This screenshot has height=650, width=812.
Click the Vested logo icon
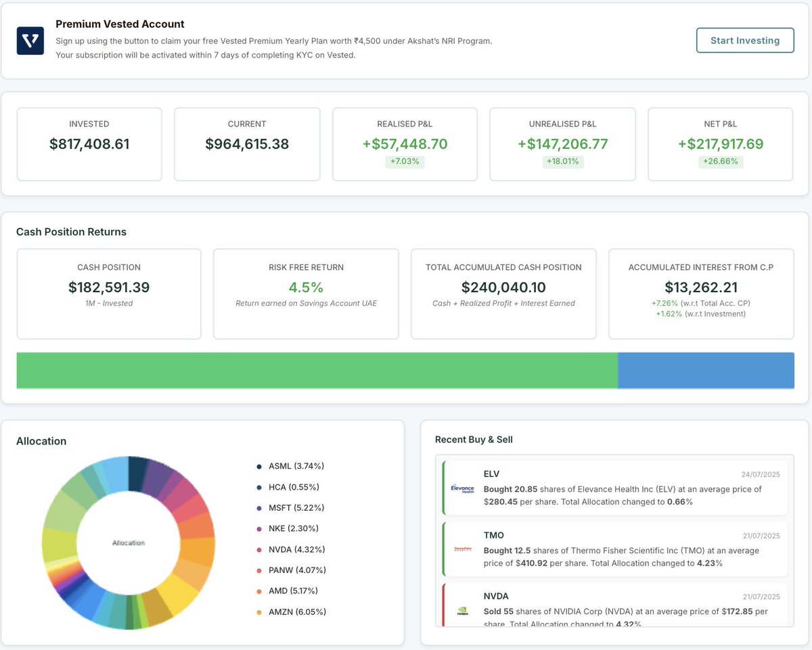[30, 41]
